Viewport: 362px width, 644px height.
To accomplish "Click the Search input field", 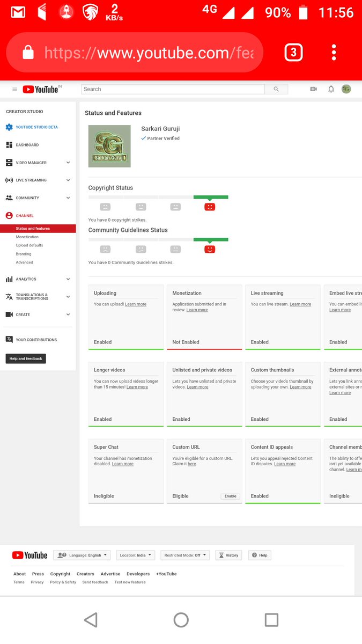I will coord(173,89).
